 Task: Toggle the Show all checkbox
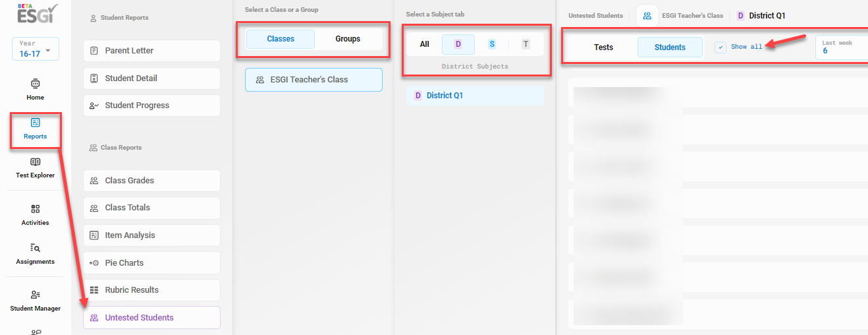720,47
